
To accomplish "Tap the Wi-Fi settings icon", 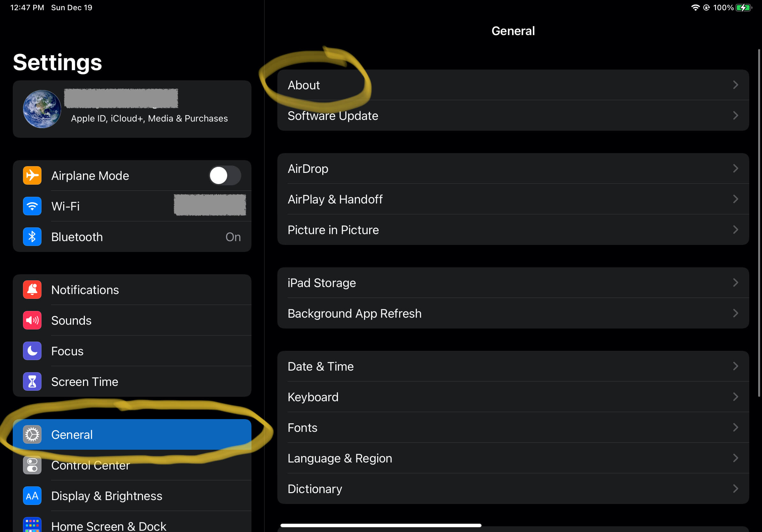I will 31,205.
